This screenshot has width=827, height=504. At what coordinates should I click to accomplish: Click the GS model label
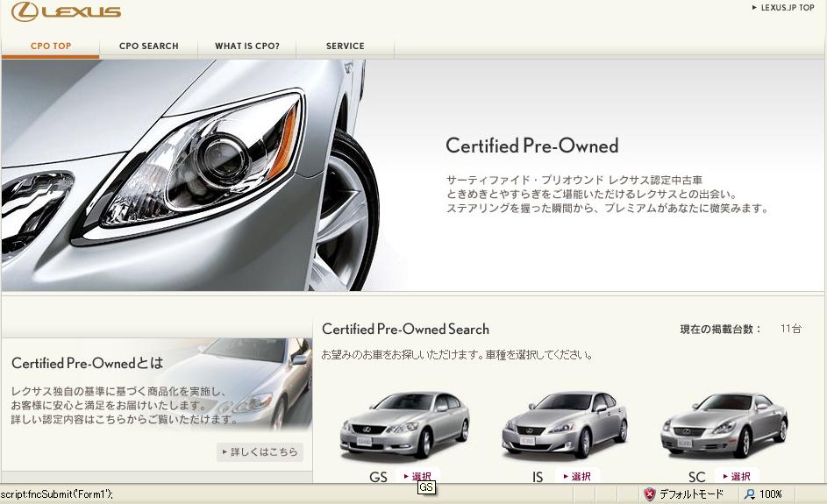[378, 477]
